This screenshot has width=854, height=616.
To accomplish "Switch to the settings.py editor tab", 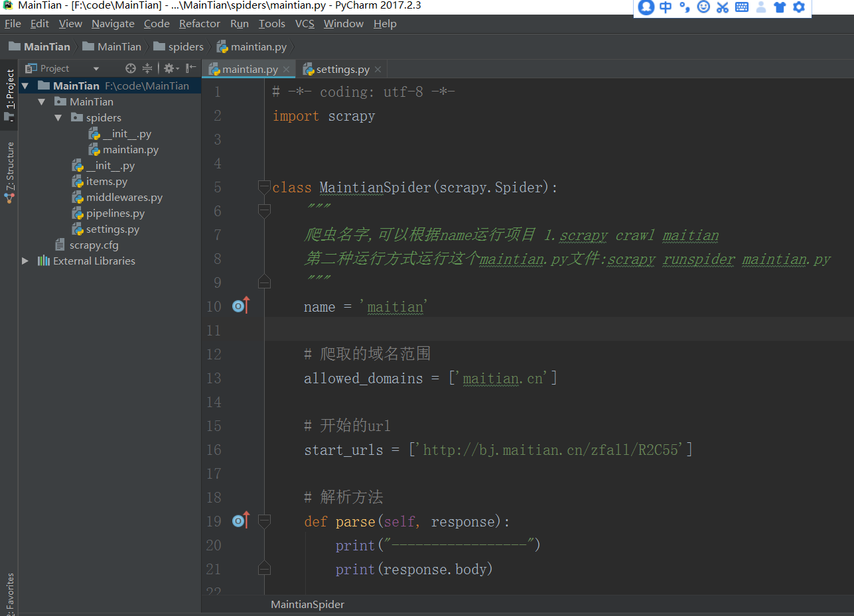I will pyautogui.click(x=342, y=70).
